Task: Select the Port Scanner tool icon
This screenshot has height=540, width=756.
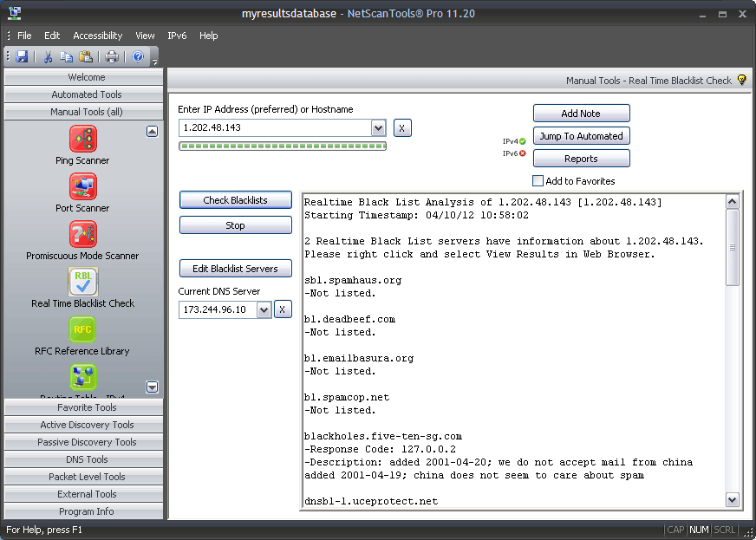Action: coord(83,186)
